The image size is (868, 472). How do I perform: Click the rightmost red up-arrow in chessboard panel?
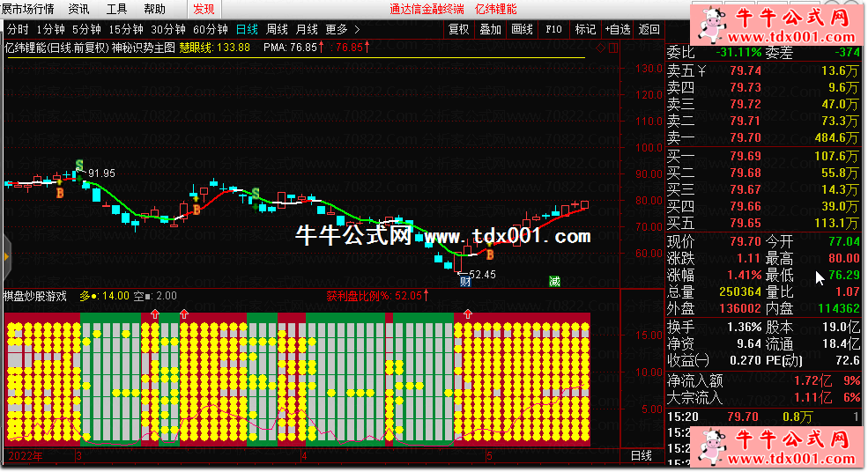(468, 314)
